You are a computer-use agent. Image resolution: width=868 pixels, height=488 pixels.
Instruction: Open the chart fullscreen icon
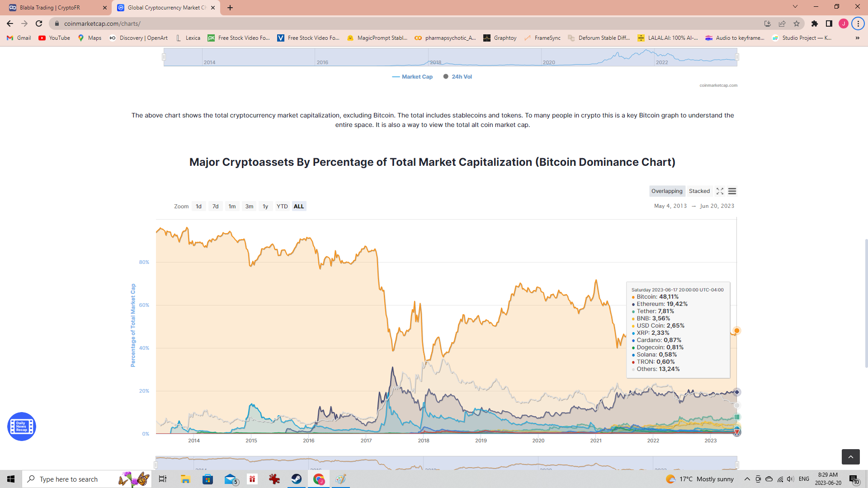click(720, 191)
